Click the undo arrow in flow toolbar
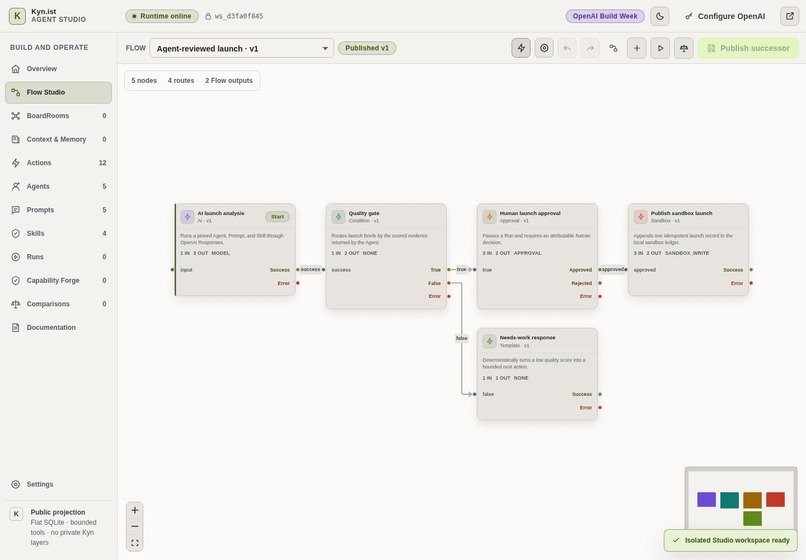The width and height of the screenshot is (806, 560). click(x=567, y=48)
